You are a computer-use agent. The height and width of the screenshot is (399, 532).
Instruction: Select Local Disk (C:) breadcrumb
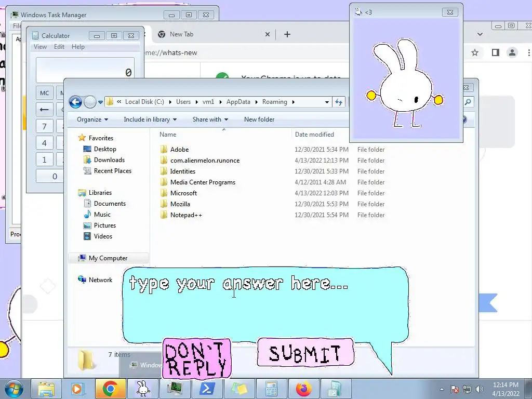144,102
